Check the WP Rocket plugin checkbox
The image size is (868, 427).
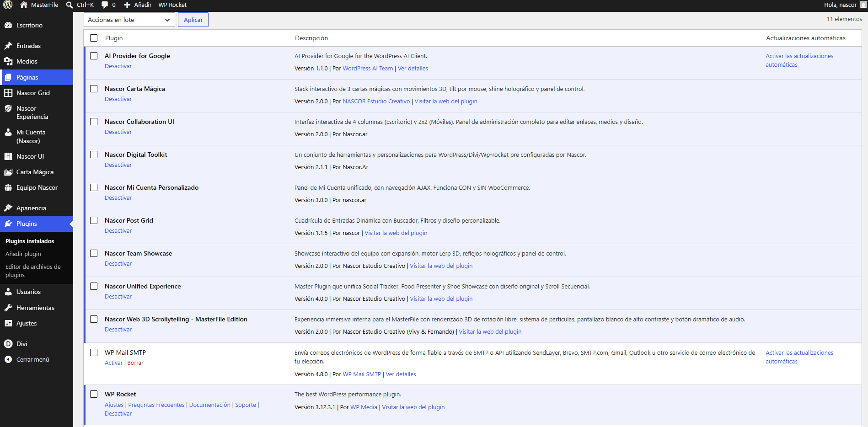tap(94, 394)
